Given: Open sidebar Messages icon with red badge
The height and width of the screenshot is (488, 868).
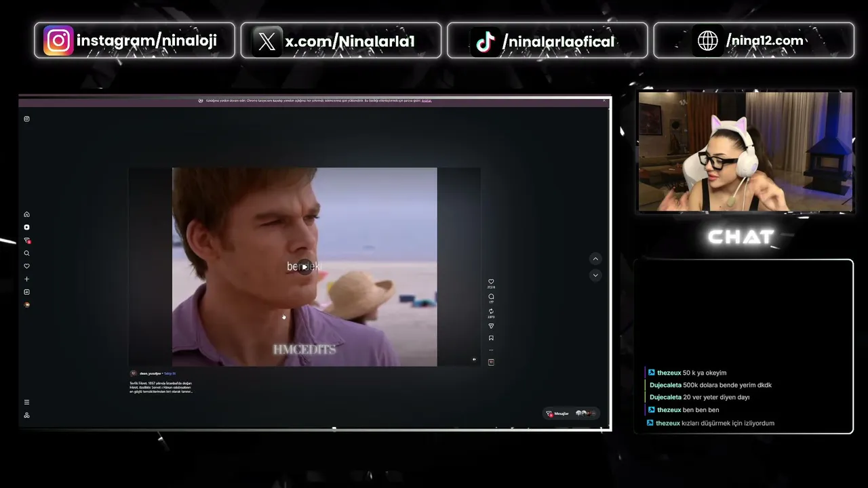Looking at the screenshot, I should 27,241.
